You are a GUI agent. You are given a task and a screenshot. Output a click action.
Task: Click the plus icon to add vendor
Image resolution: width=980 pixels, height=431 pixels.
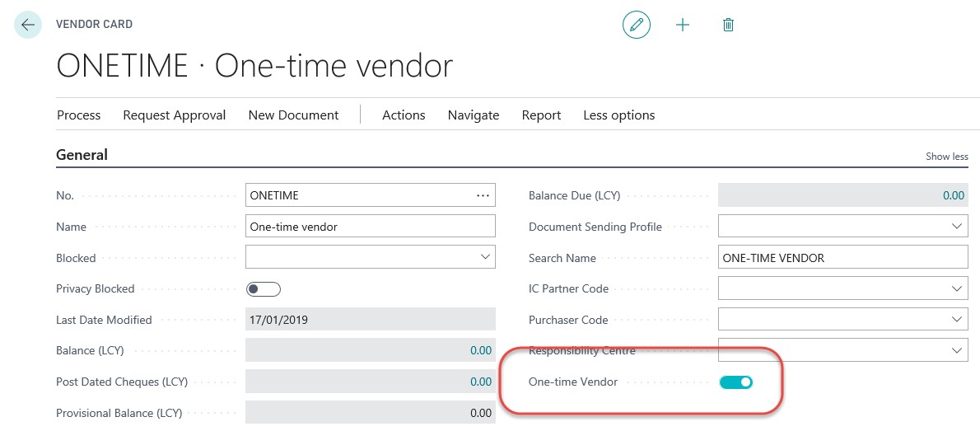click(683, 25)
